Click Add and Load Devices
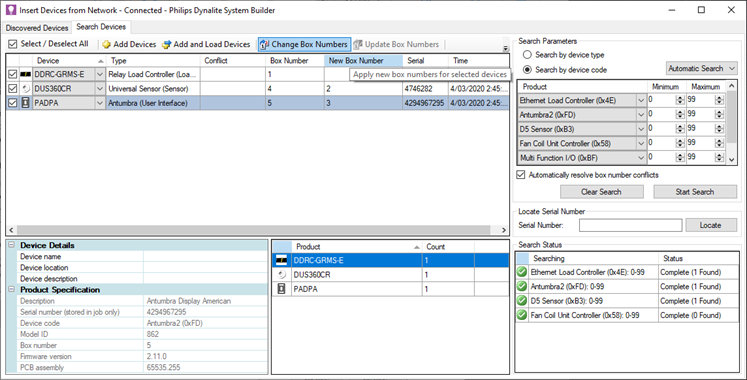The height and width of the screenshot is (380, 747). point(206,44)
